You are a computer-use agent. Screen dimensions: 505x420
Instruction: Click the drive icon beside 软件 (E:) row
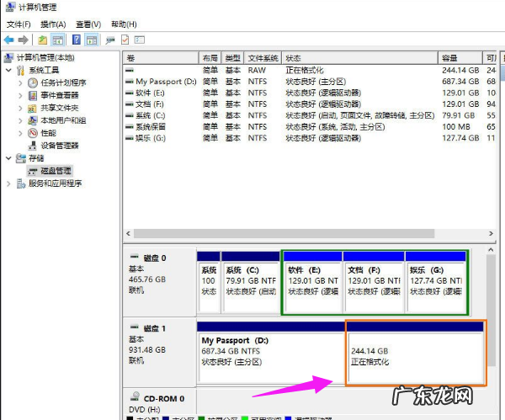point(130,93)
